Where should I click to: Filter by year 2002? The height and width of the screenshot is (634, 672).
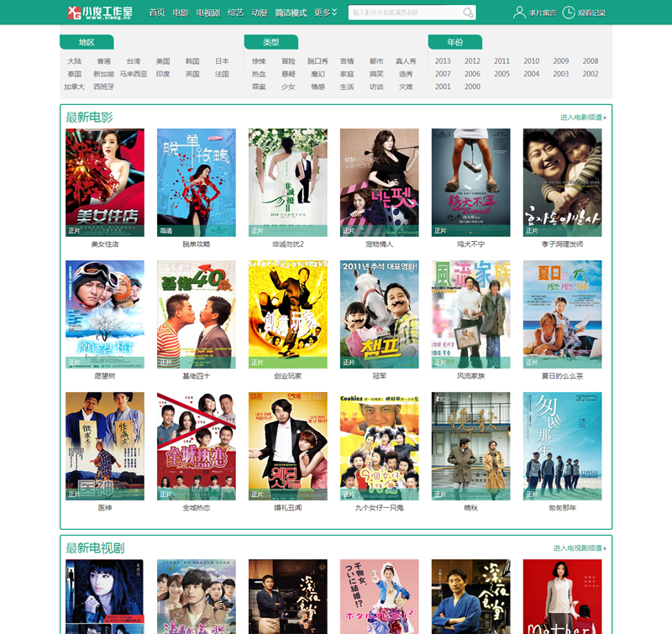pos(591,74)
